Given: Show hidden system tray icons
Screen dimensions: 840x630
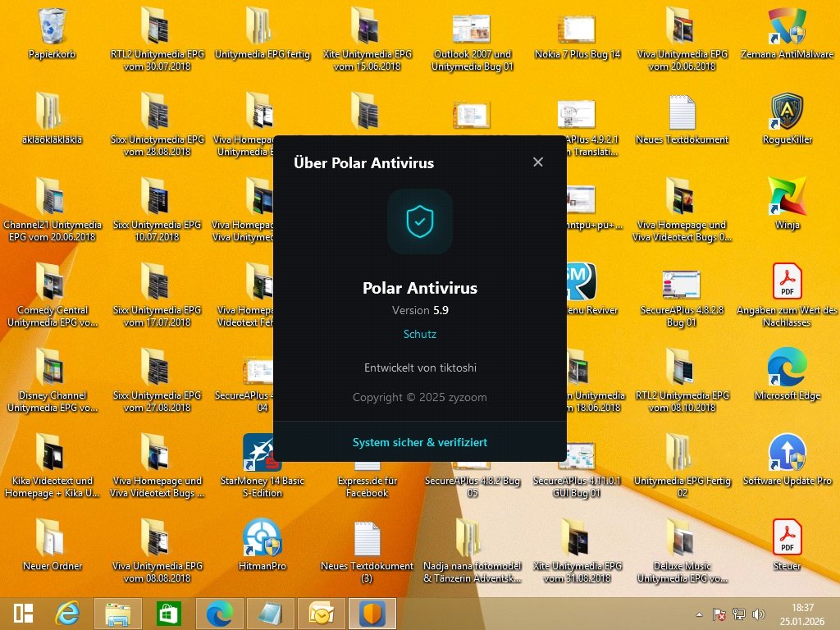Looking at the screenshot, I should tap(699, 614).
